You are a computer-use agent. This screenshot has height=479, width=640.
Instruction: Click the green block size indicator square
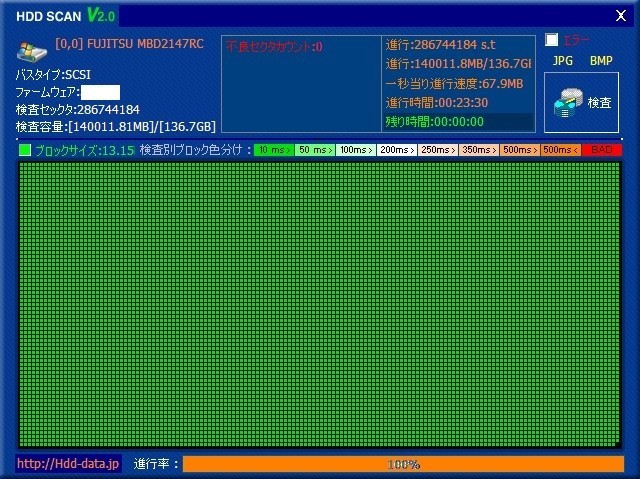point(25,150)
